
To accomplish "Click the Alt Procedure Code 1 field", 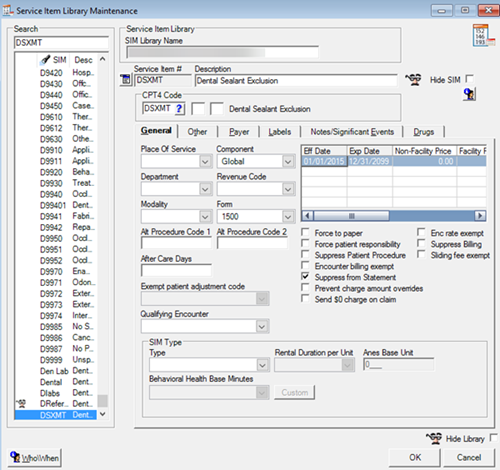I will coord(176,243).
